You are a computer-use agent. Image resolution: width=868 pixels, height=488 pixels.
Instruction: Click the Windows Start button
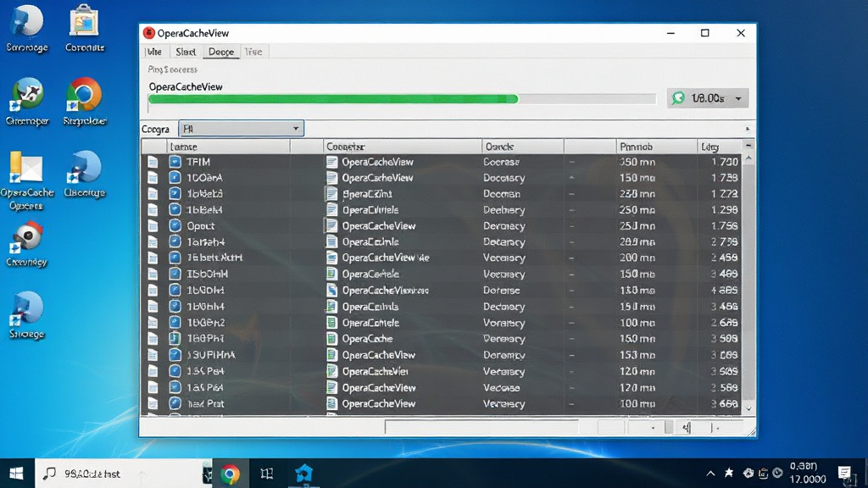tap(17, 474)
